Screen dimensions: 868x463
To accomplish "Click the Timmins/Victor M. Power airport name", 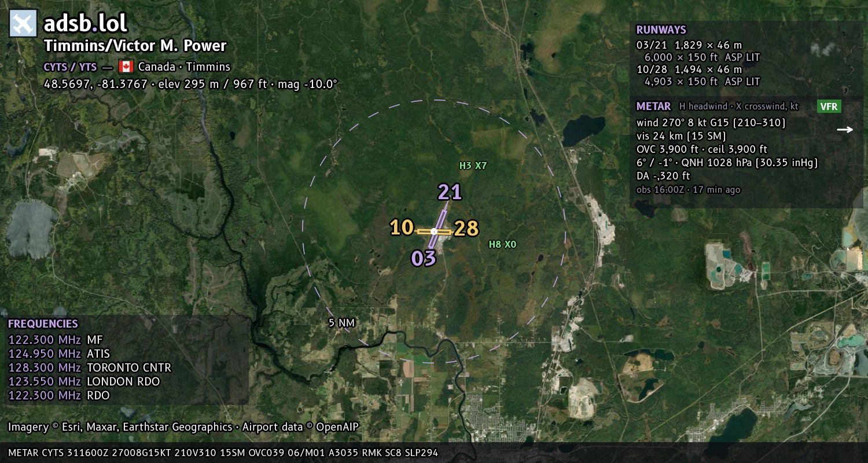I will [x=135, y=46].
